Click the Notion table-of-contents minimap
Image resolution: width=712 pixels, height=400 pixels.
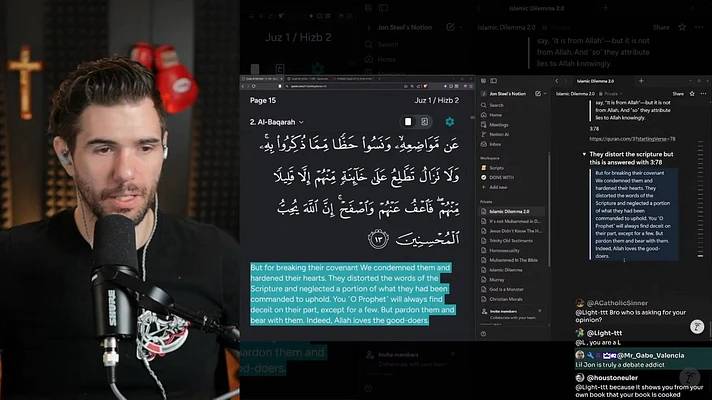[701, 199]
